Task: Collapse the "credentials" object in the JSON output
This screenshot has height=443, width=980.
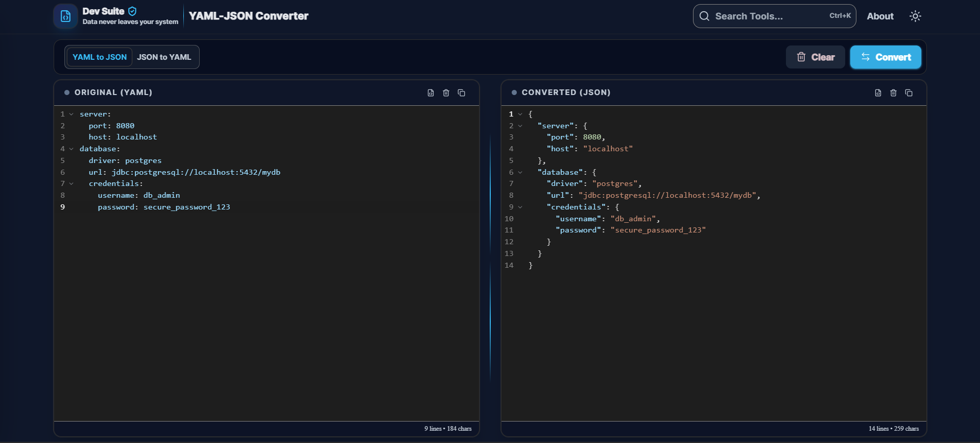Action: coord(520,207)
